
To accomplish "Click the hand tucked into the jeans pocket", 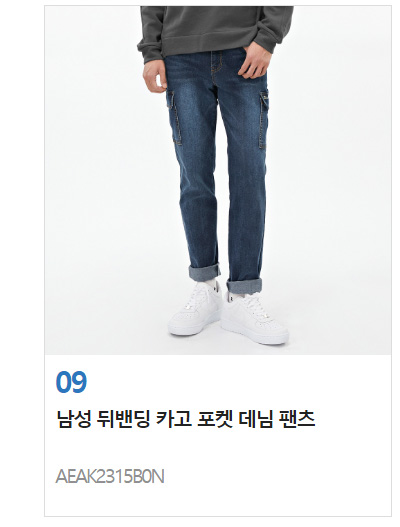I will coord(252,62).
